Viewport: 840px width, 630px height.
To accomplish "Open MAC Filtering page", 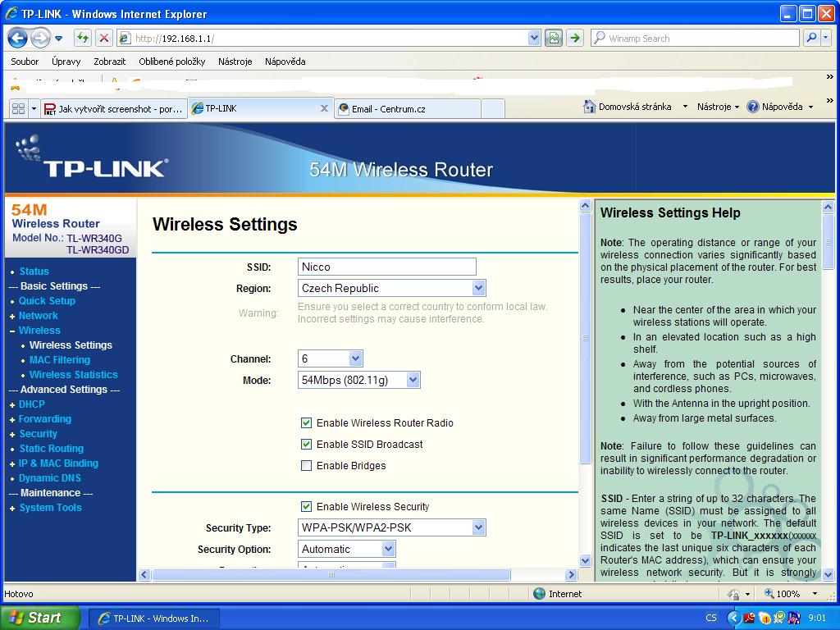I will coord(59,359).
